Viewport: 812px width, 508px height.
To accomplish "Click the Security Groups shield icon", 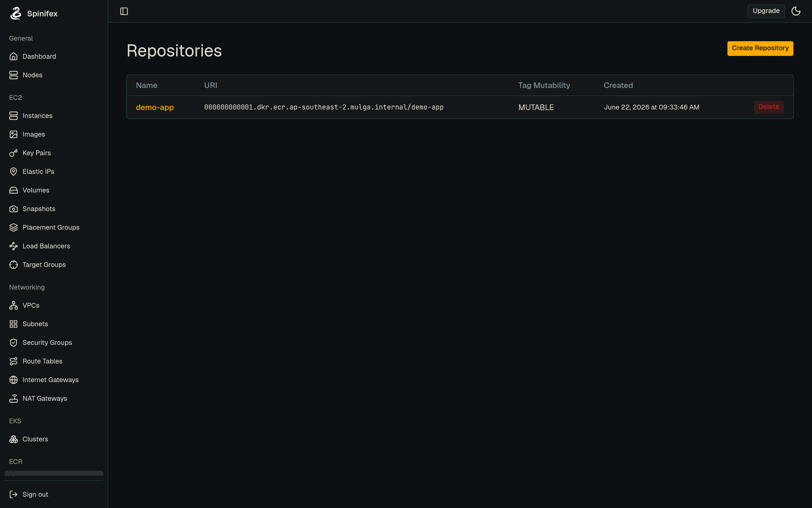I will (14, 343).
